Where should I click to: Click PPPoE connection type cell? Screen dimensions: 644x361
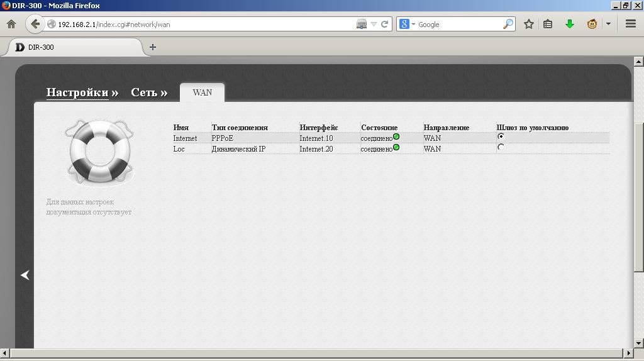click(x=222, y=138)
